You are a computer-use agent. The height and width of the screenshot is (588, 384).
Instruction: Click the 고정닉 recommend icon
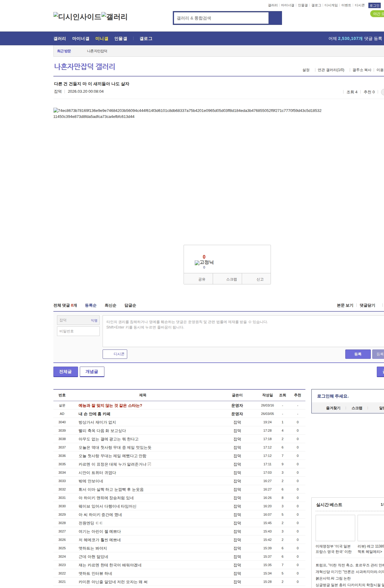pos(204,262)
